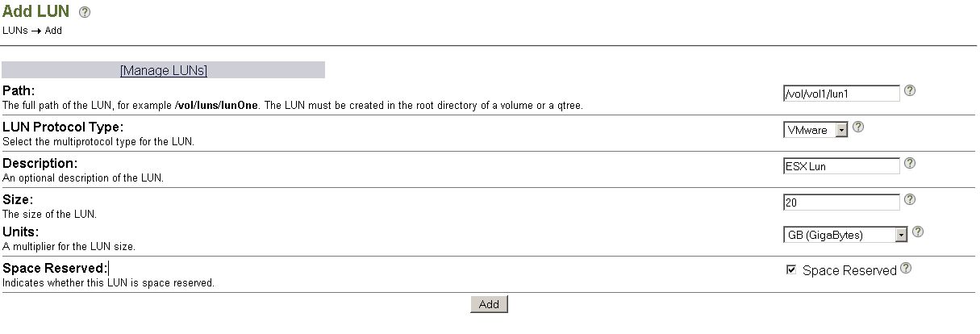View help for the Size field

910,199
